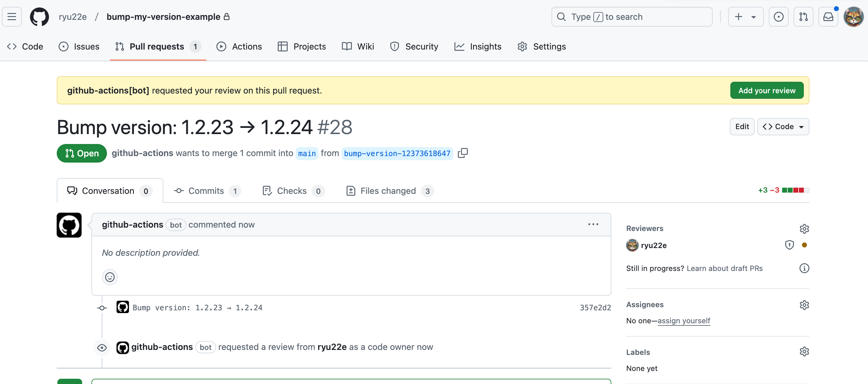Click the bot label in comment header
Image resolution: width=868 pixels, height=384 pixels.
[175, 225]
